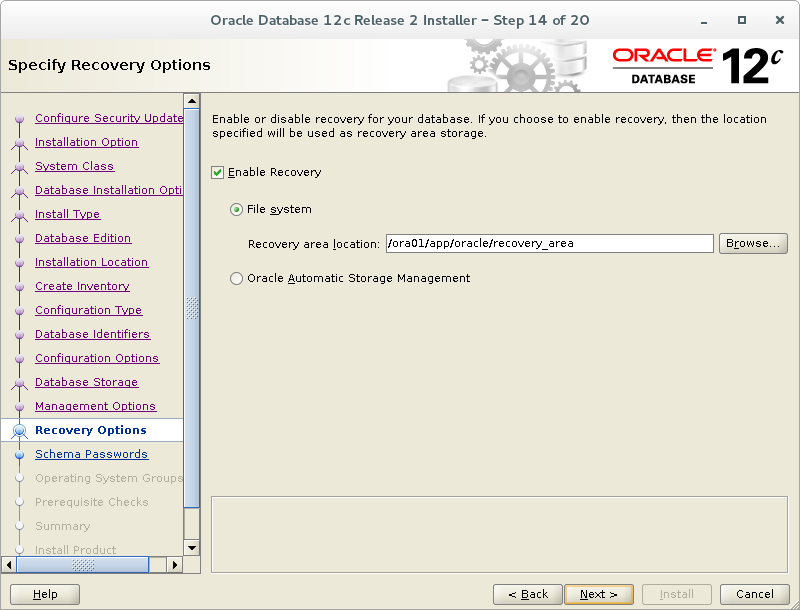Jump to Install Type step
Image resolution: width=800 pixels, height=610 pixels.
point(67,214)
